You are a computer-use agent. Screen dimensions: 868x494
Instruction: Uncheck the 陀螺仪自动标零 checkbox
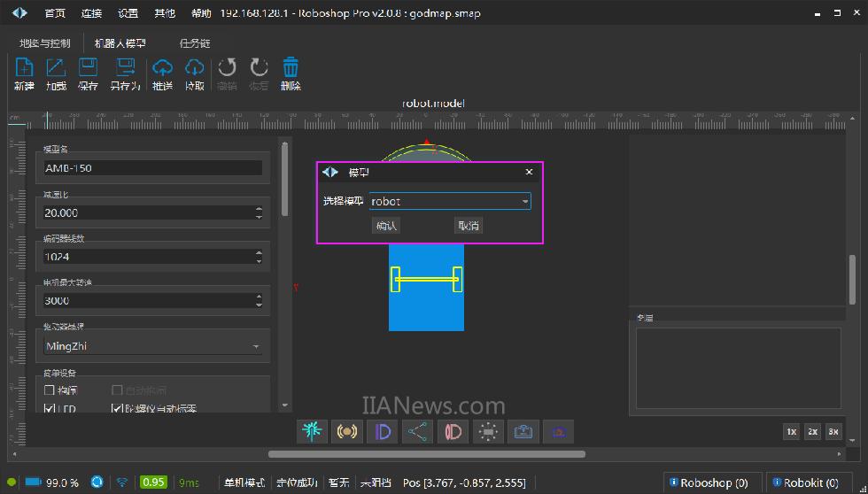click(x=117, y=409)
